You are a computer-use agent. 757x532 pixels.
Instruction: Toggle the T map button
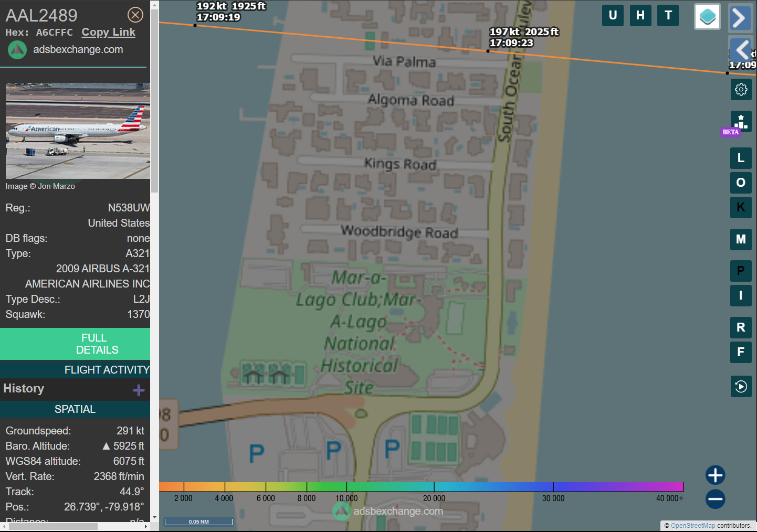click(x=668, y=15)
